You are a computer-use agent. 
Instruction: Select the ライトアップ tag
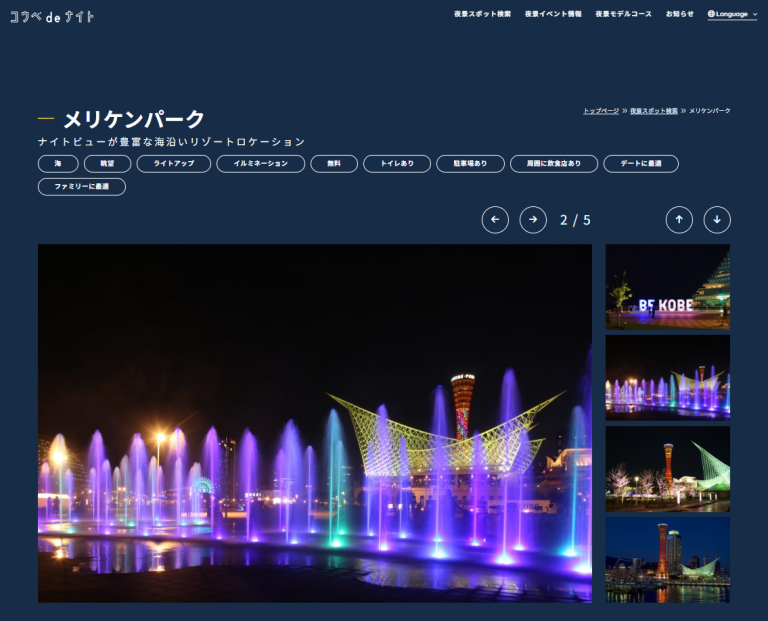(x=174, y=163)
